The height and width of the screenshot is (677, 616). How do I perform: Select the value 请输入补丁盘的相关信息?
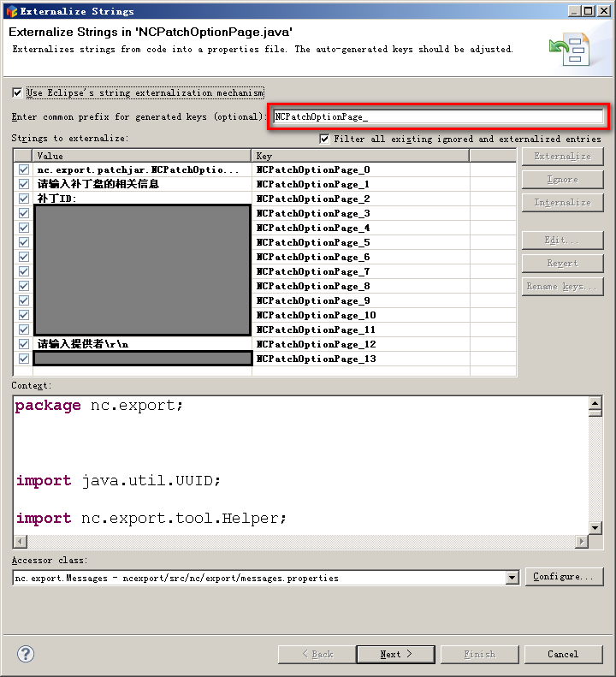tap(98, 184)
